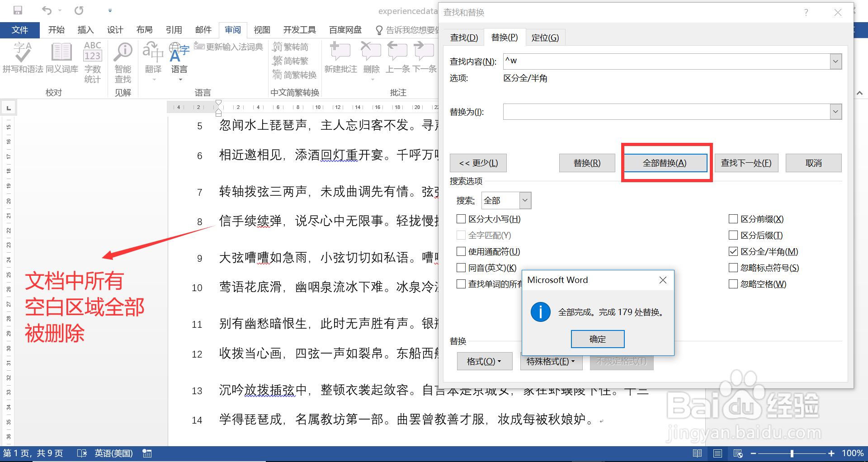Enable the 使用通配符 wildcards checkbox
868x462 pixels.
point(461,251)
